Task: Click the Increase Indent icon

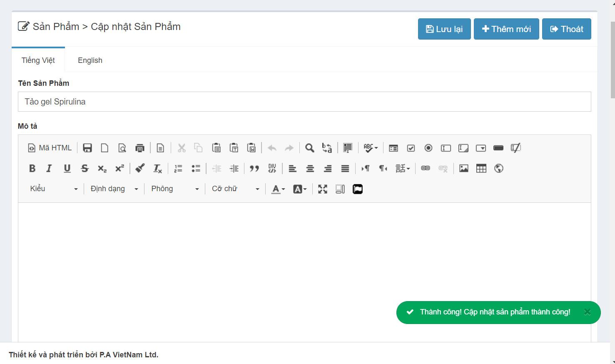Action: (234, 168)
